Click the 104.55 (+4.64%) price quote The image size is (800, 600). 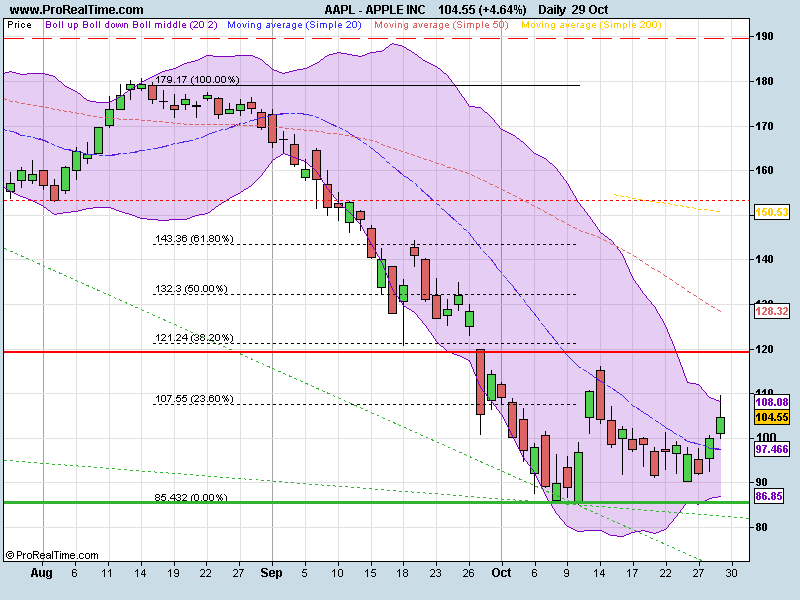point(482,9)
